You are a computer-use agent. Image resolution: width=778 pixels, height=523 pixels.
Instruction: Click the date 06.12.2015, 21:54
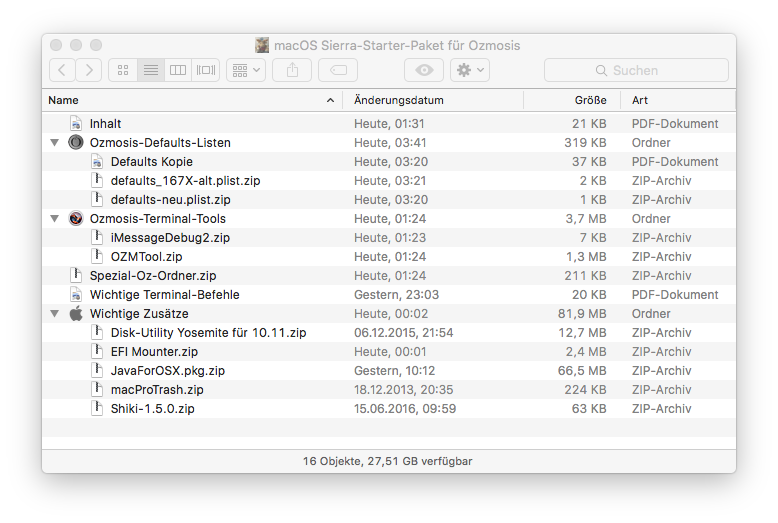click(x=403, y=332)
